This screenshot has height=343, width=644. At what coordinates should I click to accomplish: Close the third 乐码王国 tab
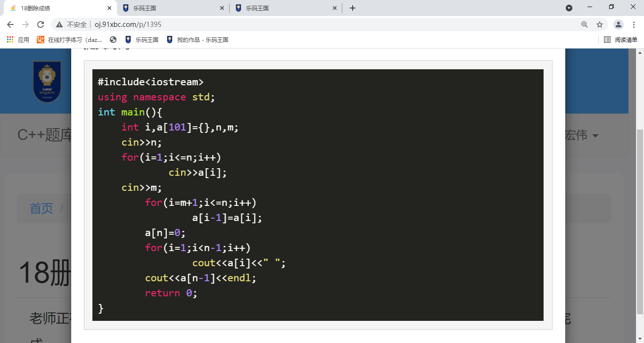coord(335,8)
